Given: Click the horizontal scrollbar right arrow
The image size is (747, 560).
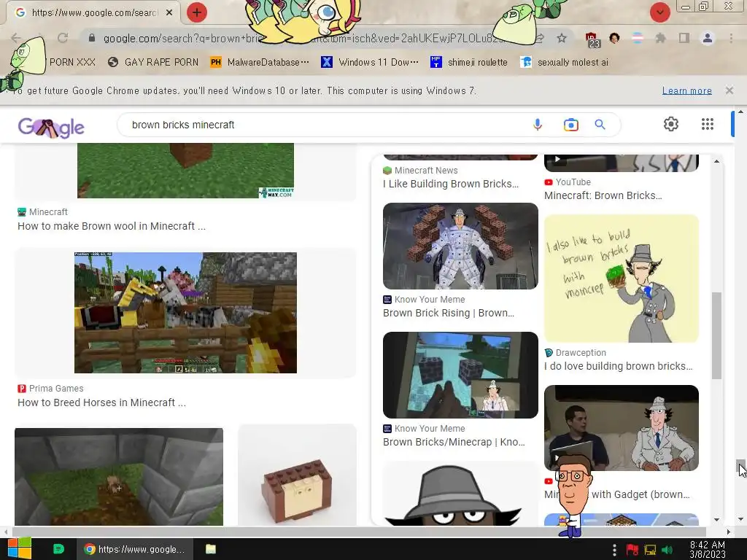Looking at the screenshot, I should [x=728, y=532].
